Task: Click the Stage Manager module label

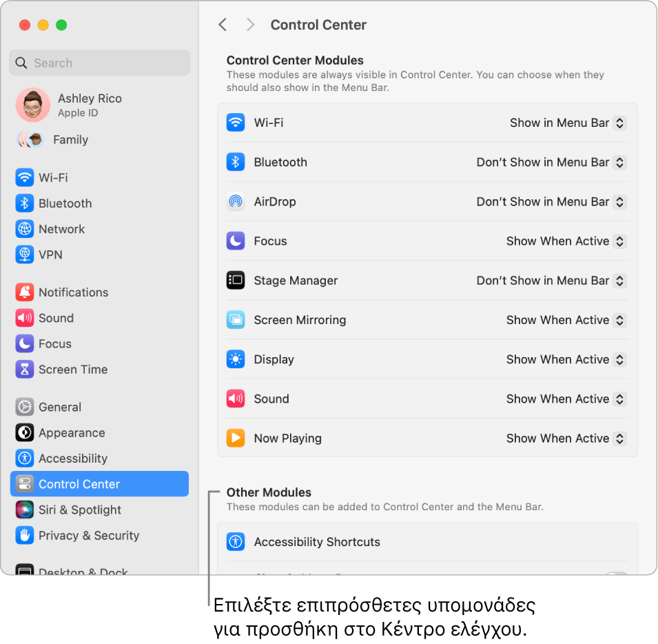Action: (x=296, y=281)
